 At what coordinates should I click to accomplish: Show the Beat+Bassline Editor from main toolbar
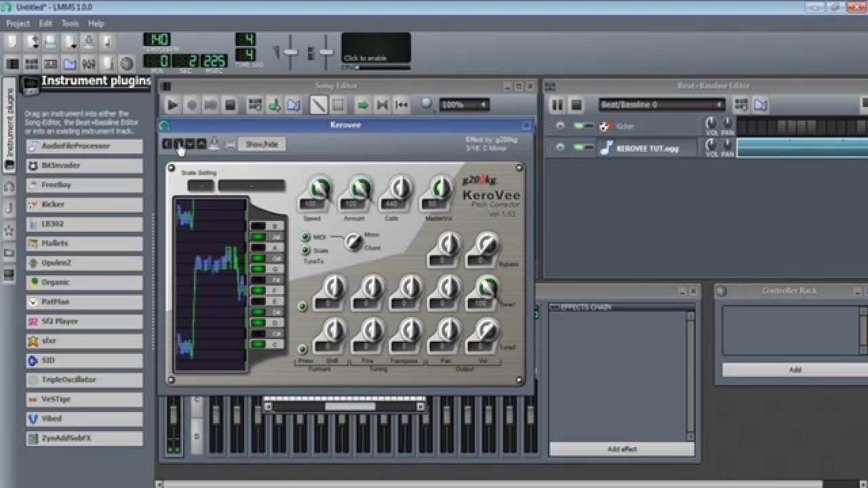pos(32,64)
